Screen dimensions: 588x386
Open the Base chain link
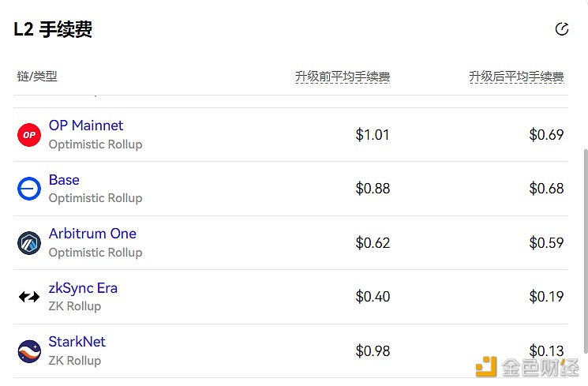[64, 180]
